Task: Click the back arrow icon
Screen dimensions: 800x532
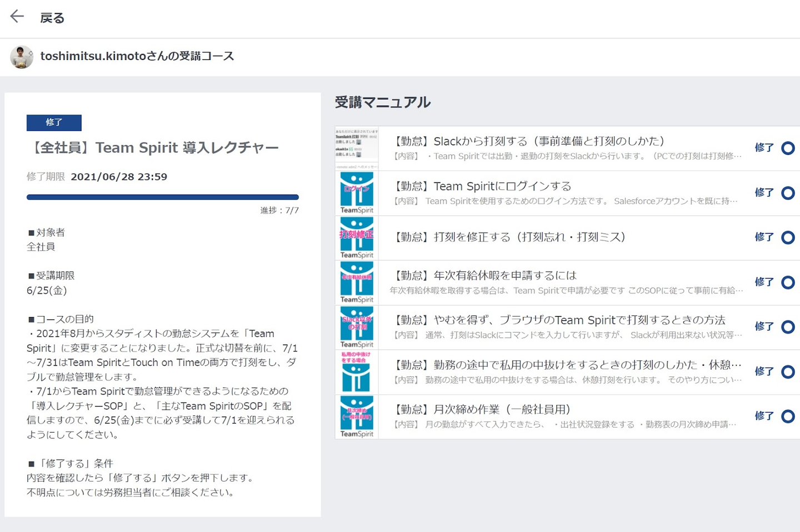Action: 17,17
